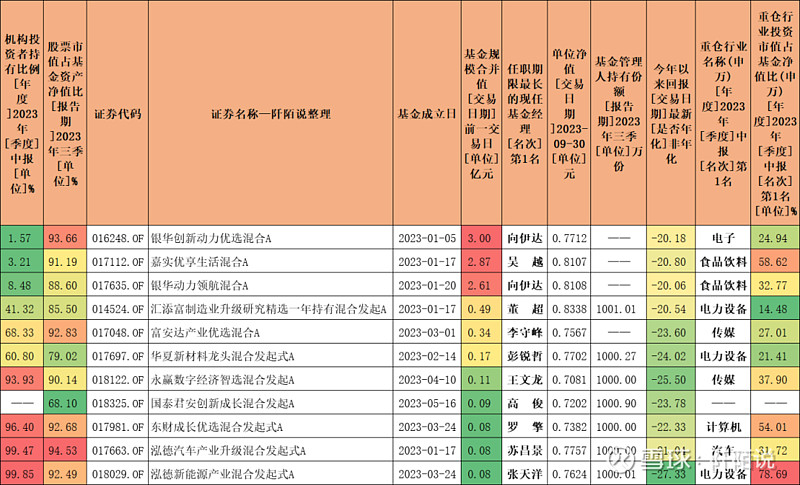Image resolution: width=800 pixels, height=485 pixels.
Task: Select stock ratio cell 94.53
Action: (65, 451)
